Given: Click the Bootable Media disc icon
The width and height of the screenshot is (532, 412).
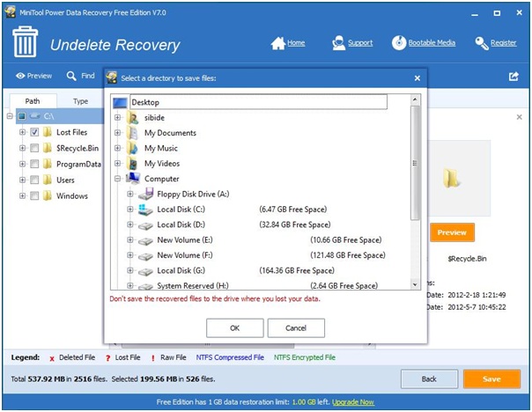Looking at the screenshot, I should tap(399, 43).
